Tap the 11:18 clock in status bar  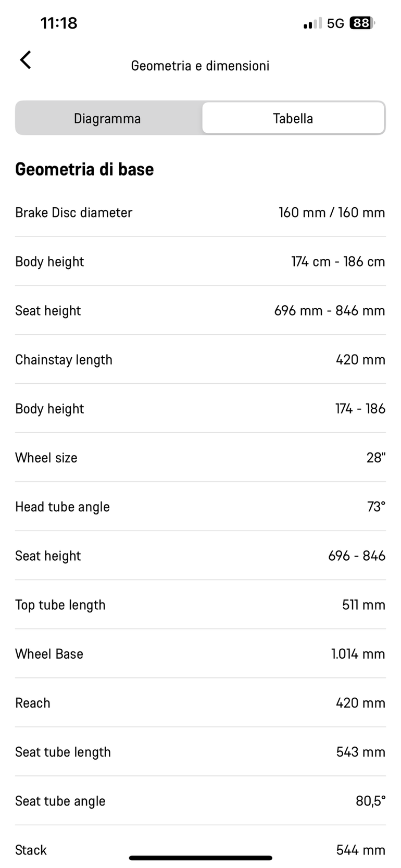tap(59, 23)
